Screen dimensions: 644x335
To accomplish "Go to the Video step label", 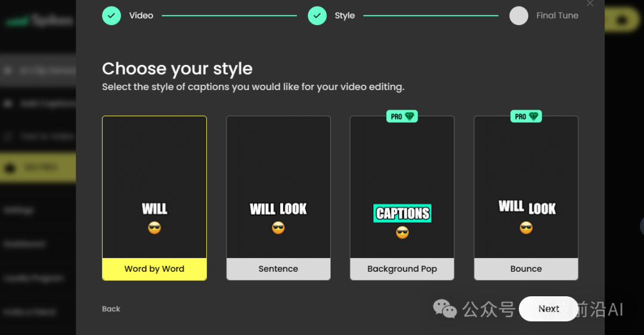I will [x=141, y=15].
